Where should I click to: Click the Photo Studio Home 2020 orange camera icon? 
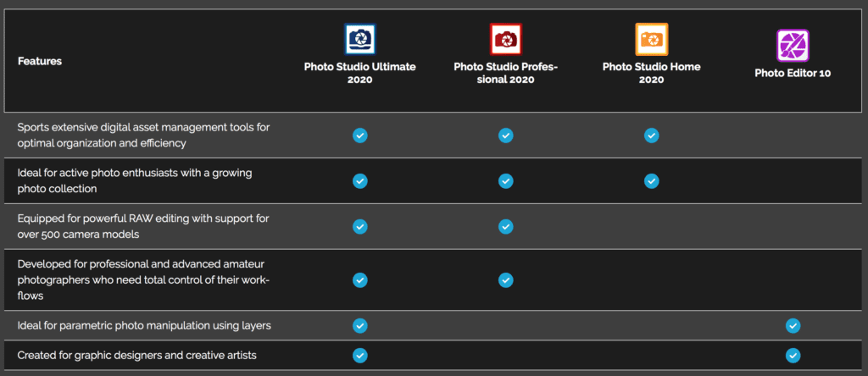tap(652, 39)
